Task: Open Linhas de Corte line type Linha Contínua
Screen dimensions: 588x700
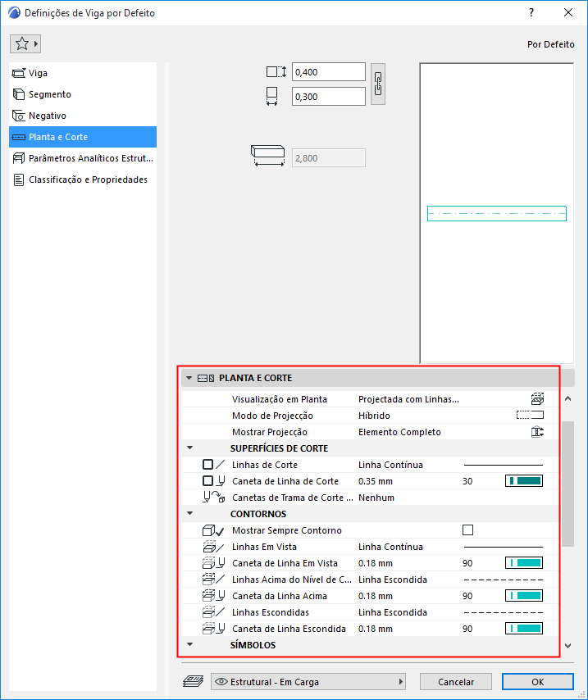Action: click(390, 465)
